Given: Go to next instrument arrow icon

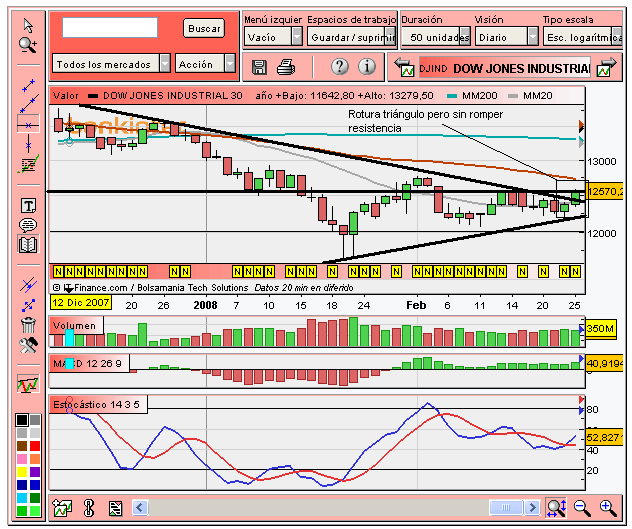Looking at the screenshot, I should (x=607, y=67).
